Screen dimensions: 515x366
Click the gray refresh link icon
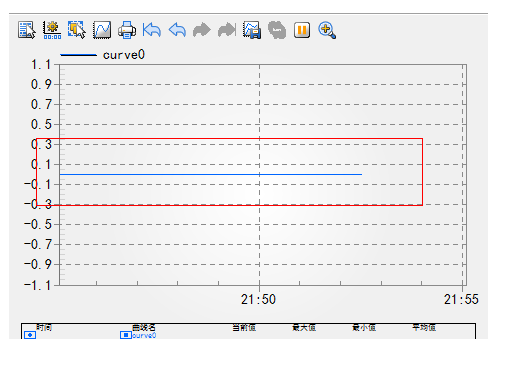pyautogui.click(x=277, y=30)
